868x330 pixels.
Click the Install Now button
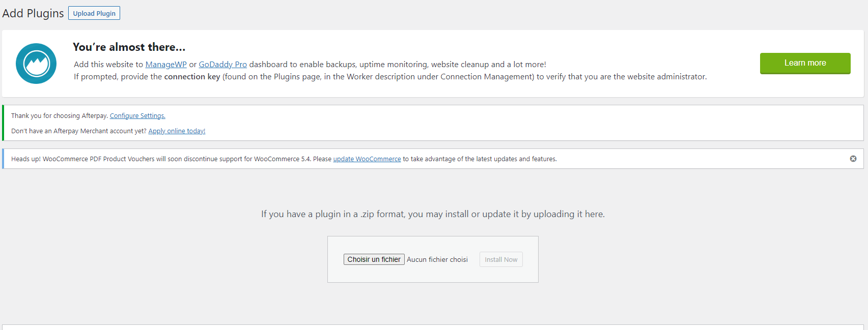click(x=501, y=259)
